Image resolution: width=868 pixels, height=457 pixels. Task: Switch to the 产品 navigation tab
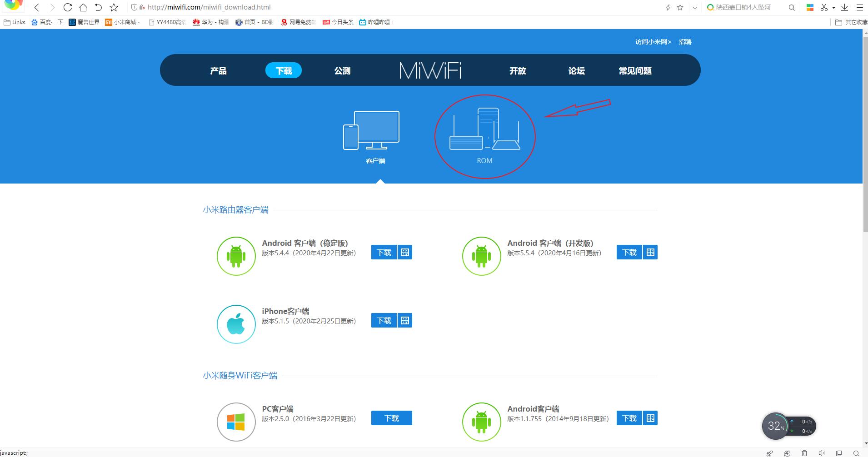coord(218,70)
